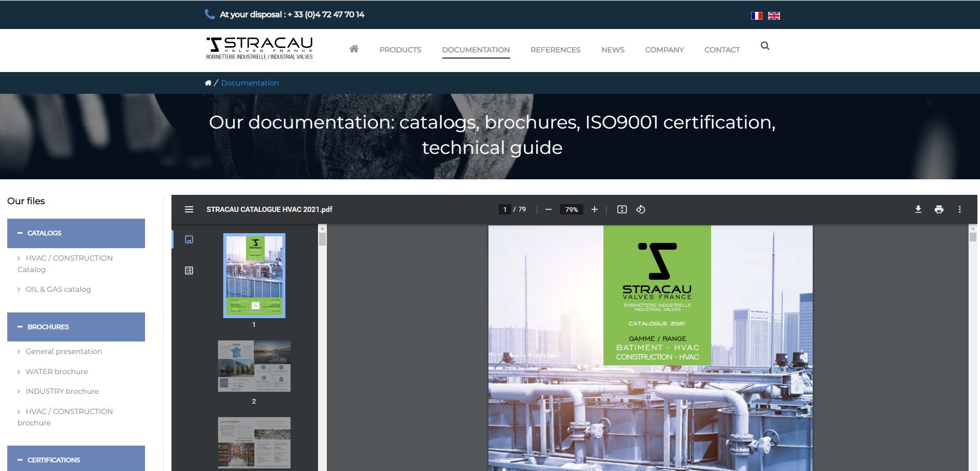Go to home via house icon in navigation
The image size is (980, 471).
354,49
